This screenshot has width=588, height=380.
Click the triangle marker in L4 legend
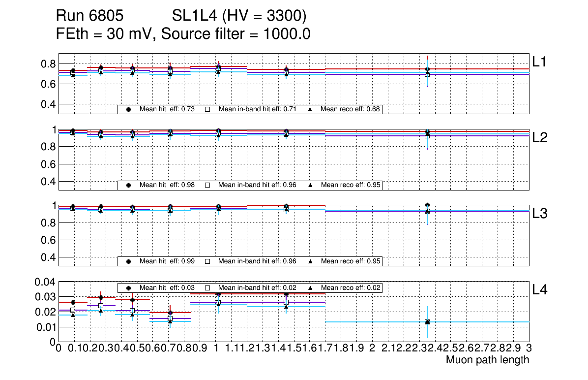(x=310, y=287)
